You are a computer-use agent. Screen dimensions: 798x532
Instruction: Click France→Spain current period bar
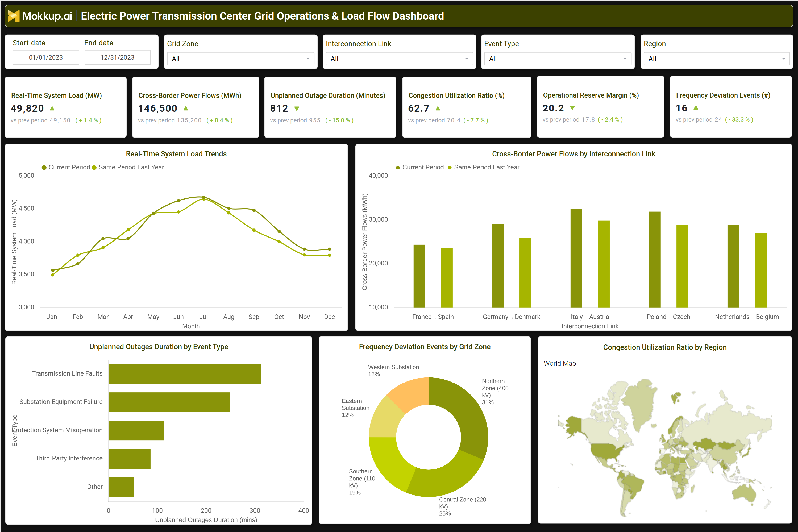[x=419, y=276]
